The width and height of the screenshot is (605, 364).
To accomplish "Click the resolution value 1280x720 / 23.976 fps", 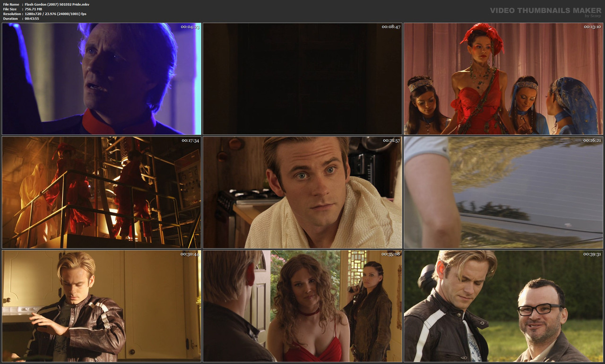I will tap(55, 14).
